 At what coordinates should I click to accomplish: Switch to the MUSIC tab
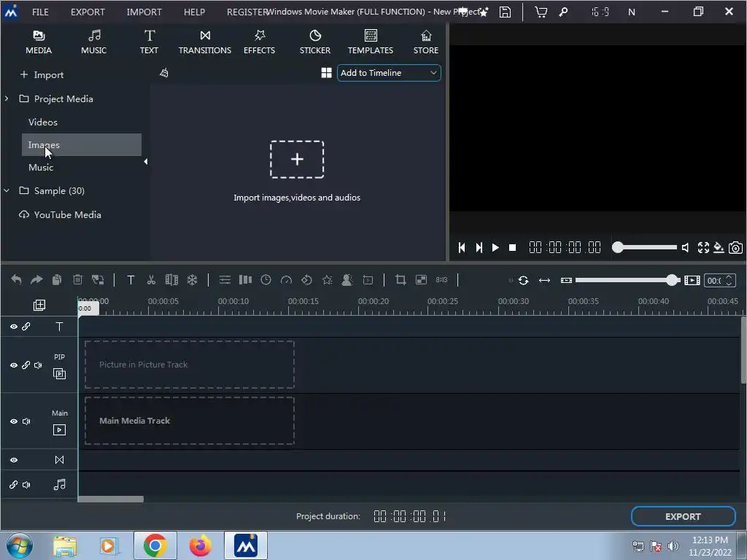click(94, 42)
